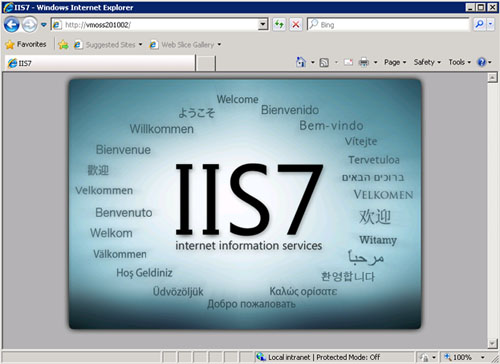This screenshot has width=500, height=364.
Task: Click the zoom level 100% button
Action: pos(458,357)
